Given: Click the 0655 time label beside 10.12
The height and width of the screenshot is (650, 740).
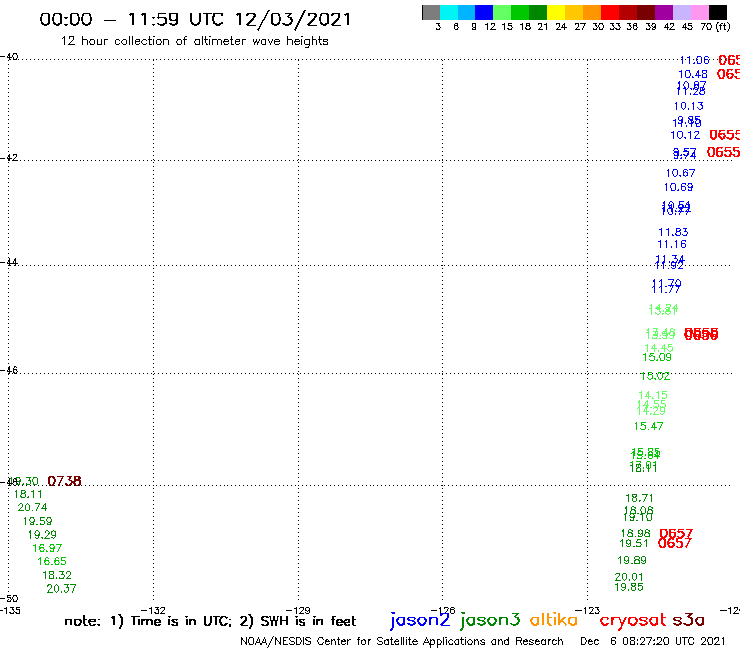Looking at the screenshot, I should tap(724, 135).
